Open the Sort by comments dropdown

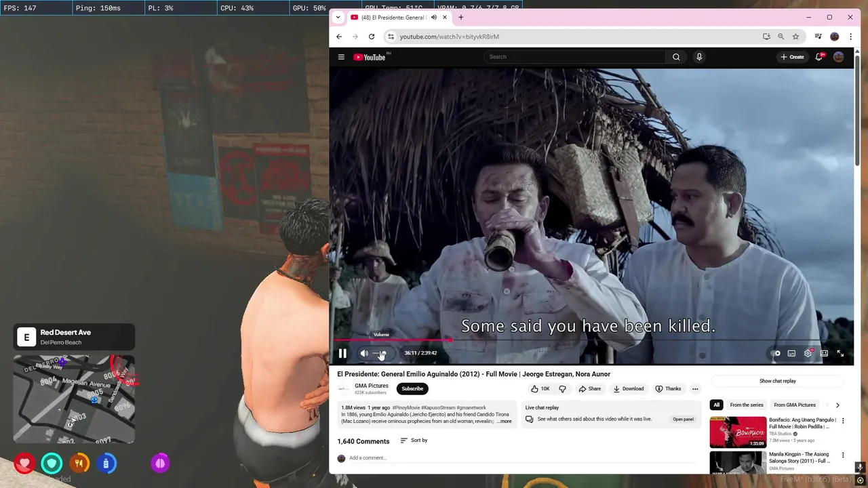[x=414, y=441]
